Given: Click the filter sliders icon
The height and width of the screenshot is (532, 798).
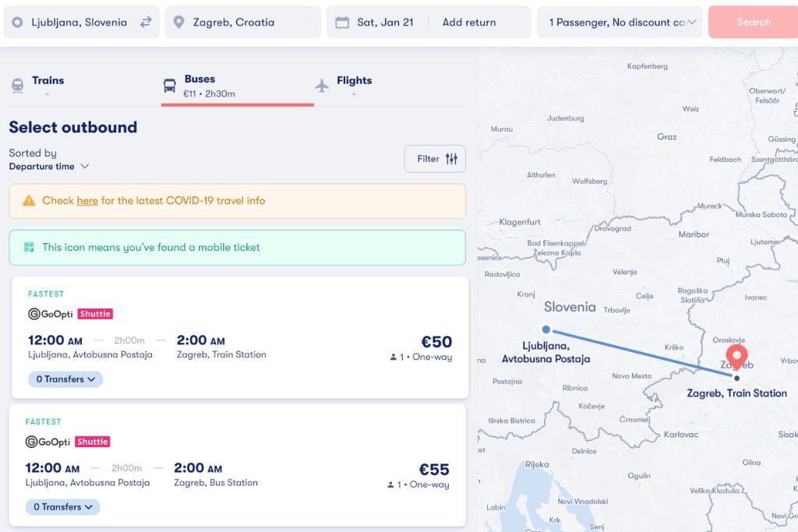Looking at the screenshot, I should [451, 159].
